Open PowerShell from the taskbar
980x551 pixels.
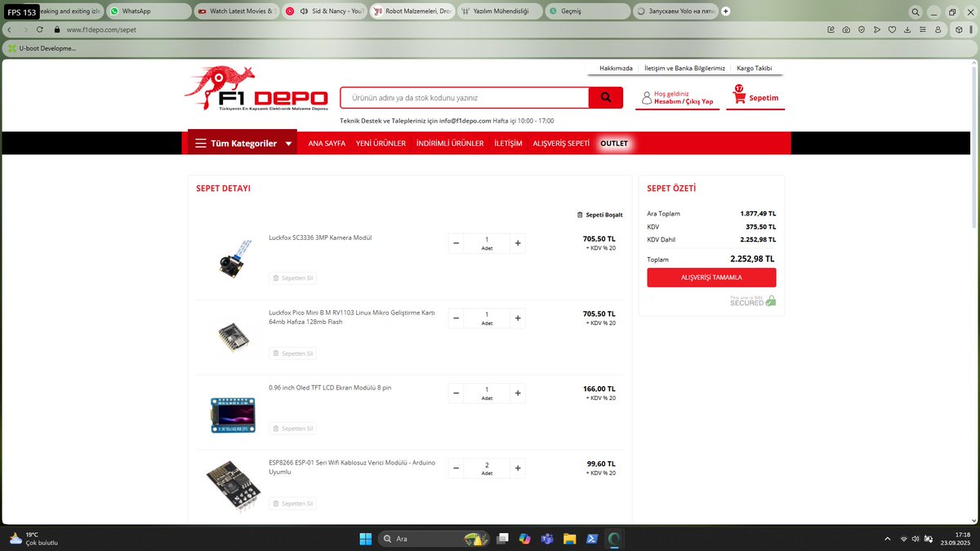tap(592, 539)
